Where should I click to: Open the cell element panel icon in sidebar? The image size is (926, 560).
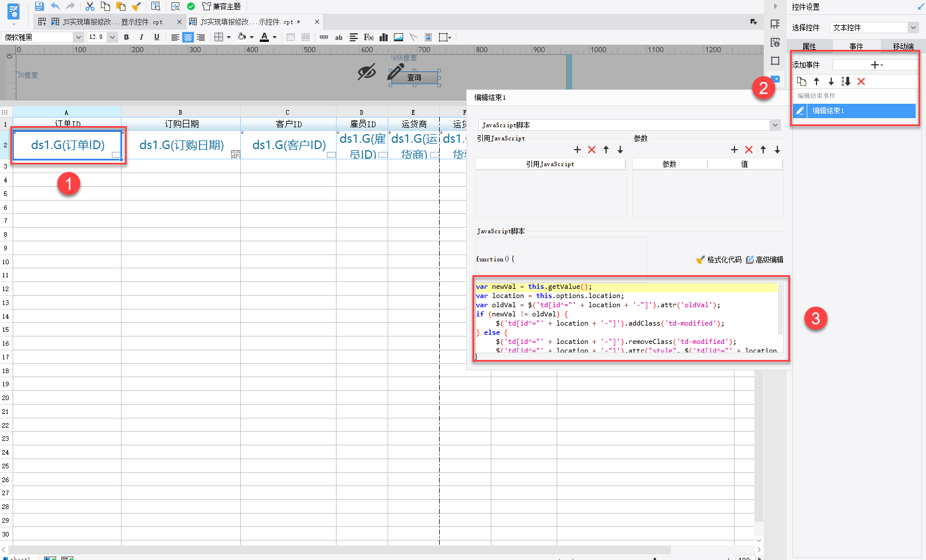click(775, 24)
